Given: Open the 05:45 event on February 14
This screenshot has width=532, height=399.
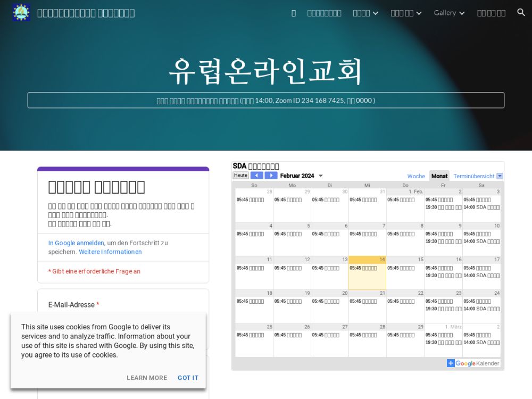Looking at the screenshot, I should [x=367, y=268].
